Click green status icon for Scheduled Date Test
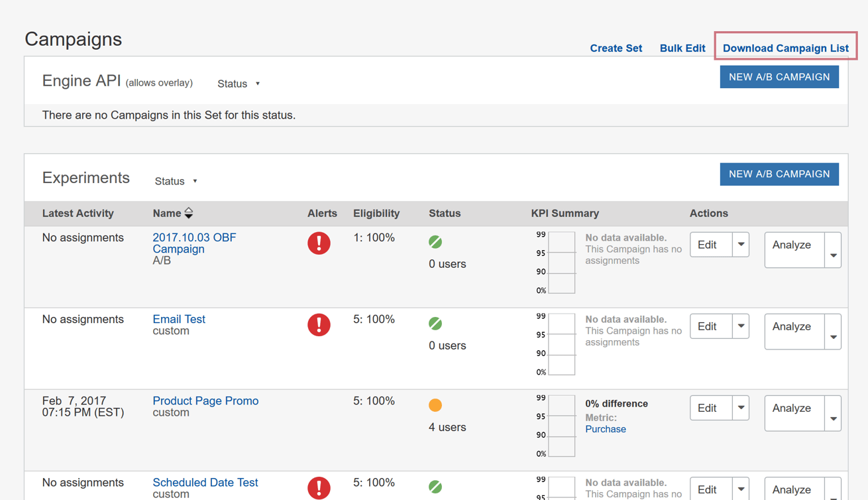The width and height of the screenshot is (868, 500). pyautogui.click(x=435, y=487)
